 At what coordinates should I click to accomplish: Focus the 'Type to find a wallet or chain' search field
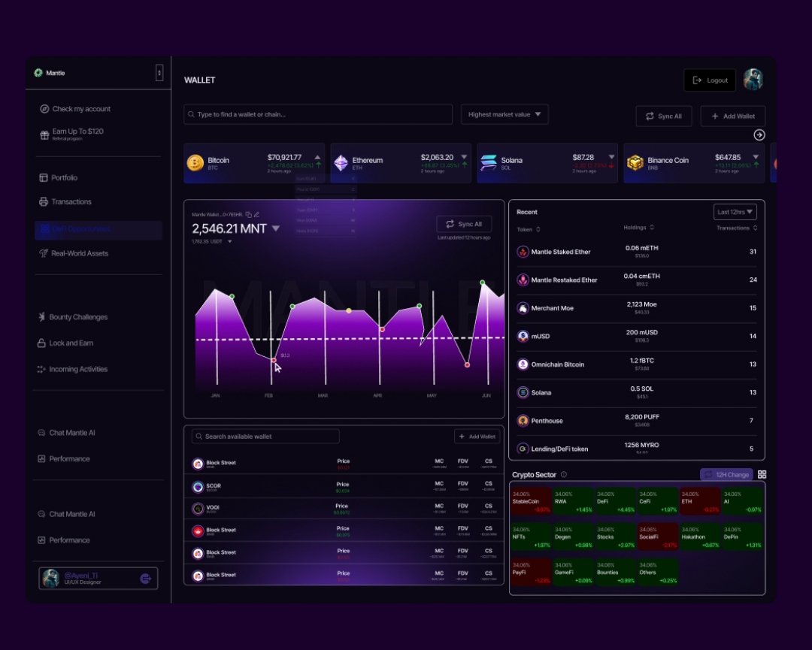pyautogui.click(x=318, y=114)
